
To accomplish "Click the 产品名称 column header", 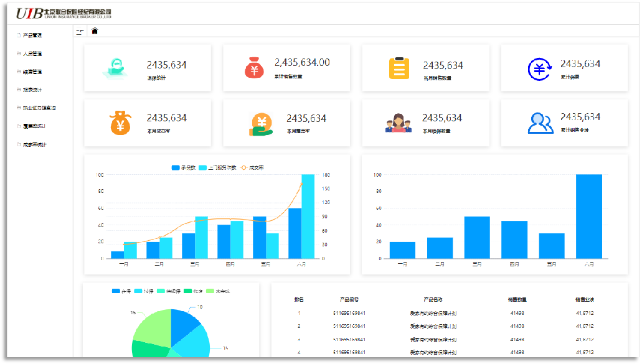I will click(433, 300).
